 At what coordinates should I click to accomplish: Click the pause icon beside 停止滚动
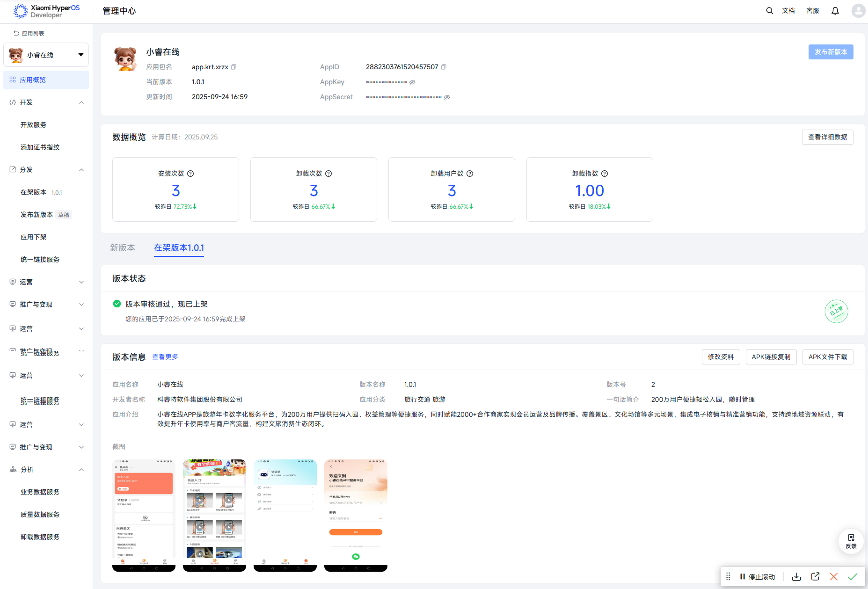point(742,576)
